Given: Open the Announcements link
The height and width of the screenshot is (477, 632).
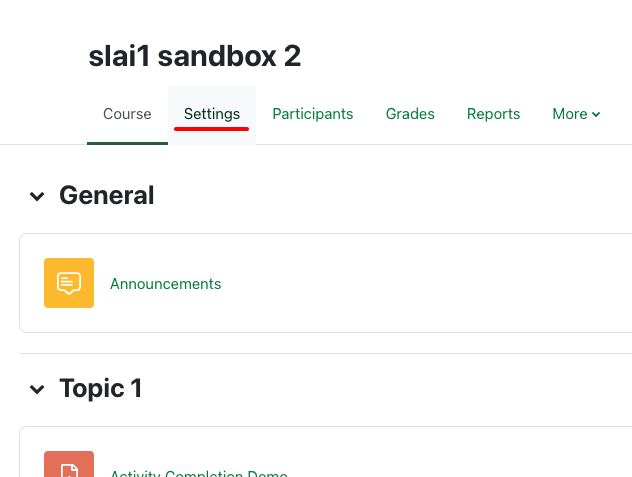Looking at the screenshot, I should pyautogui.click(x=165, y=284).
